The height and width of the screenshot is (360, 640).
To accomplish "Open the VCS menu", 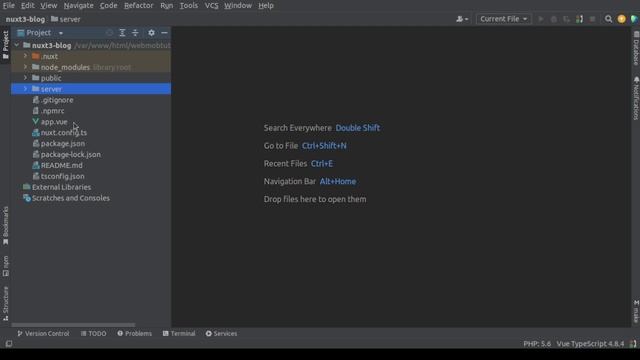I will click(211, 6).
